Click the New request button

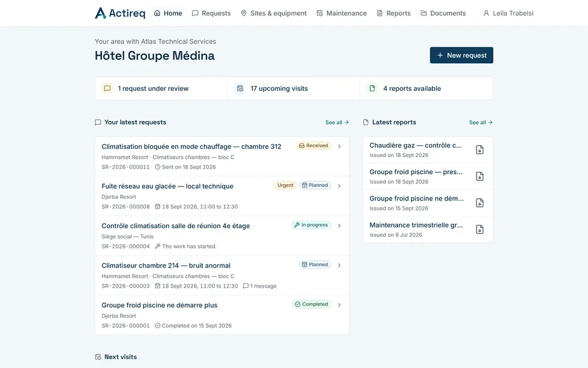point(461,55)
